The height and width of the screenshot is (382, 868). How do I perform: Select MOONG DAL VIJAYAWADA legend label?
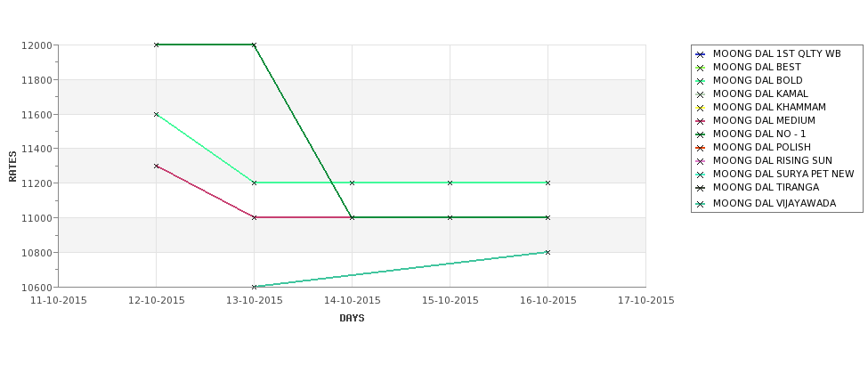pos(775,203)
